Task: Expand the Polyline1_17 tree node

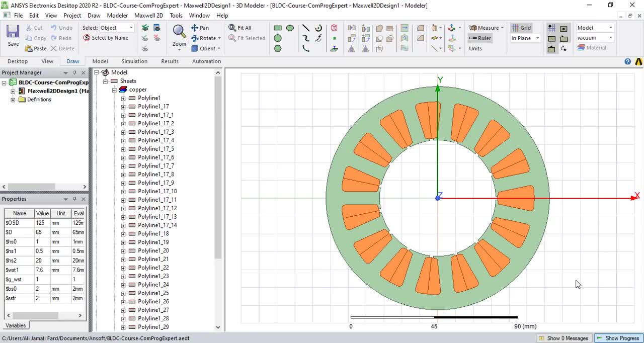Action: tap(123, 107)
